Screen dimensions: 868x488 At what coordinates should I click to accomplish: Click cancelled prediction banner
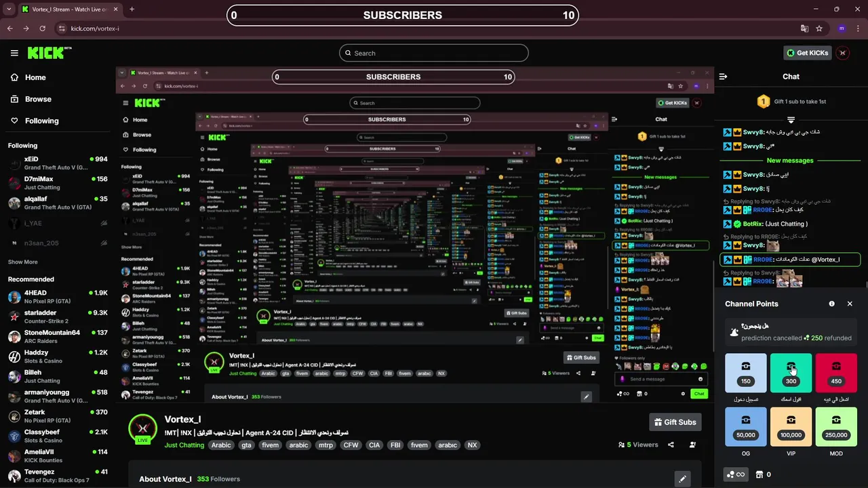[791, 332]
